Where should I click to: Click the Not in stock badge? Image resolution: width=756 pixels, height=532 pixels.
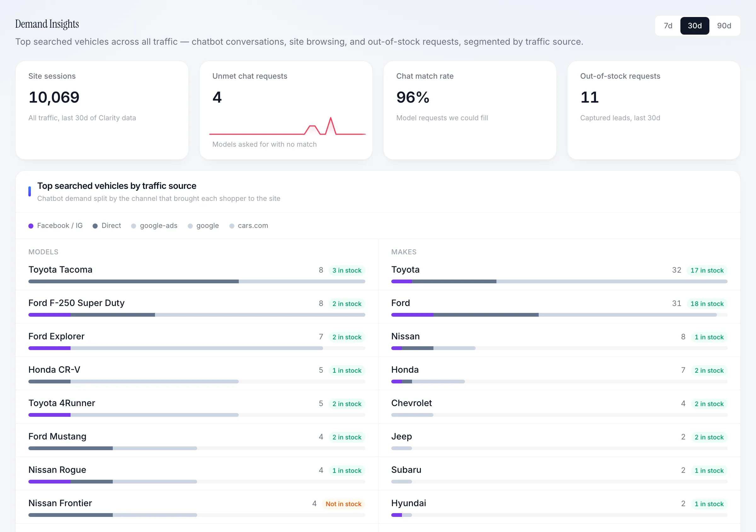[x=343, y=504]
